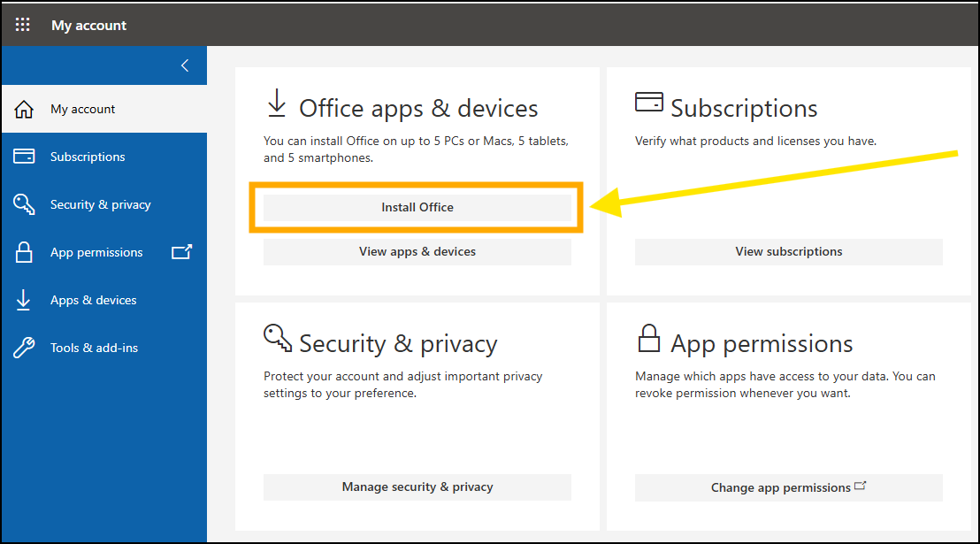Image resolution: width=980 pixels, height=544 pixels.
Task: Click the key icon beside Security & privacy
Action: [x=22, y=203]
